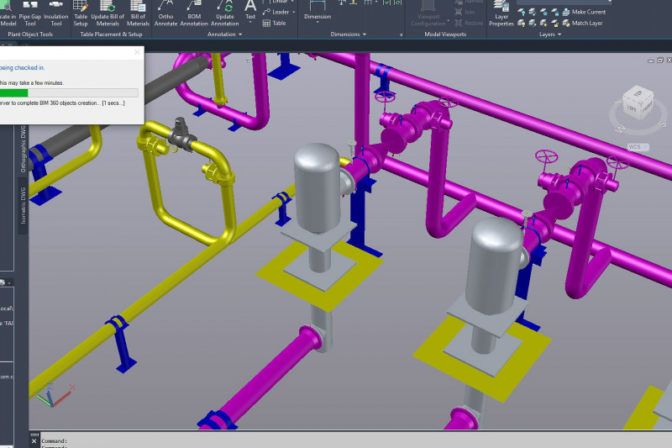The height and width of the screenshot is (448, 672).
Task: Close the check-in progress dialog
Action: 137,52
